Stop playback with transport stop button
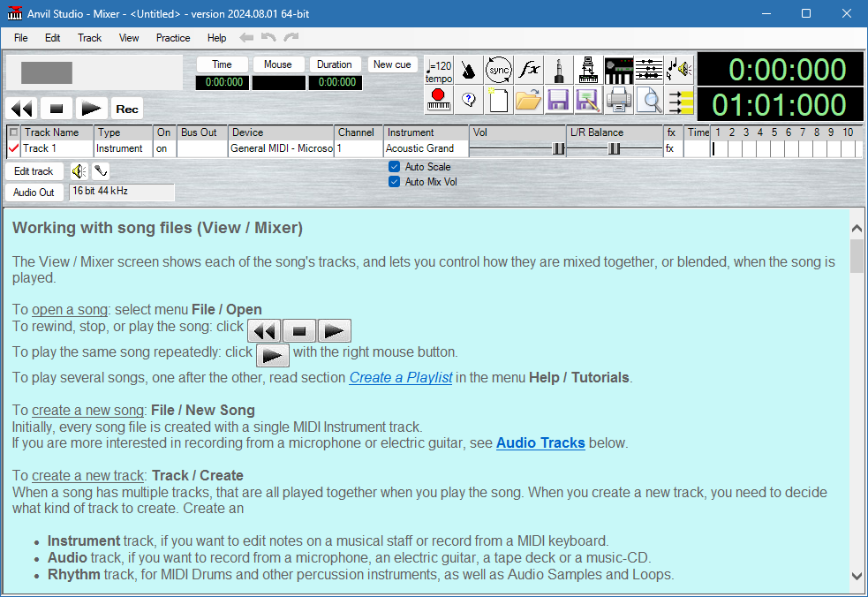Image resolution: width=868 pixels, height=597 pixels. [x=57, y=109]
